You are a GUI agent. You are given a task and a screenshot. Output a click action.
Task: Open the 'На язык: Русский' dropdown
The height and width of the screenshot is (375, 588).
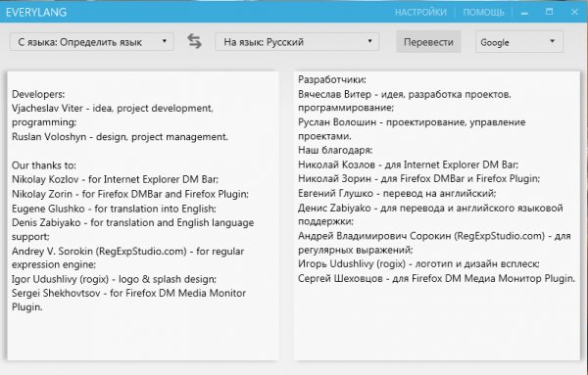[297, 42]
